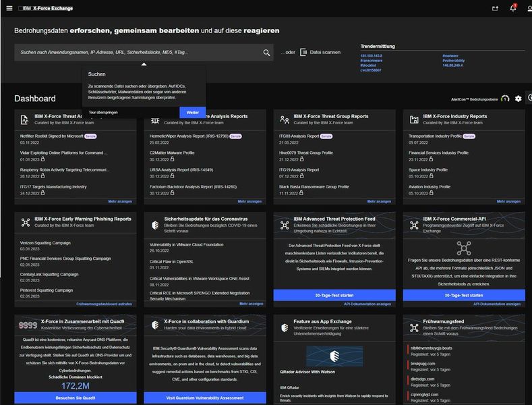Click the QRadar Advisor With Watson thumbnail
Viewport: 532px width, 405px height.
334,356
